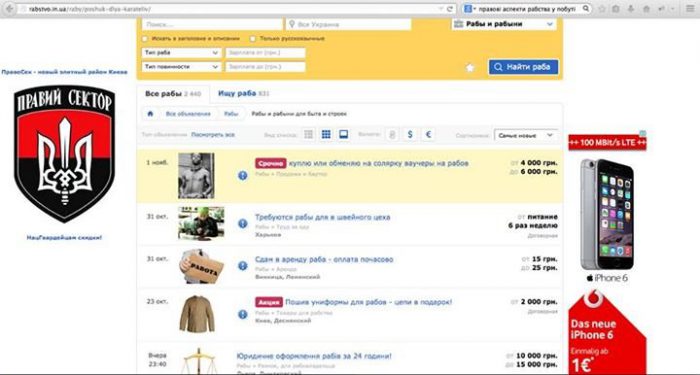Select the 'Все рабы' tab

tap(173, 94)
